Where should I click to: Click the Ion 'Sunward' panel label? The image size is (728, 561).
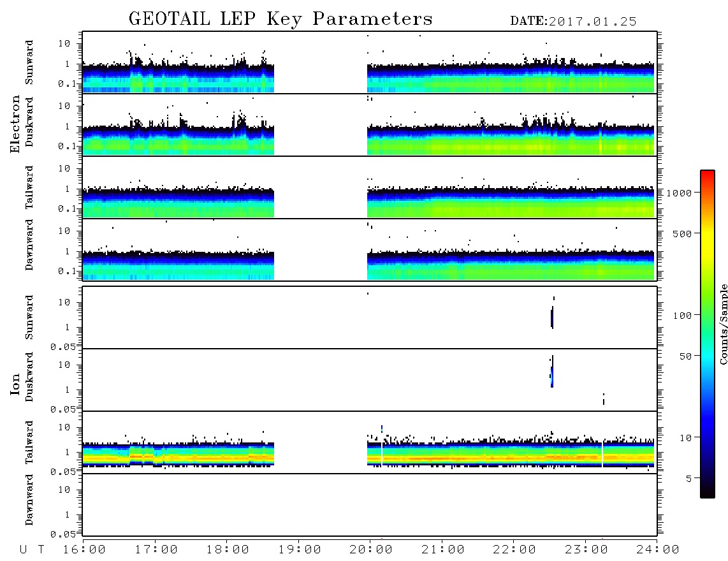[29, 317]
